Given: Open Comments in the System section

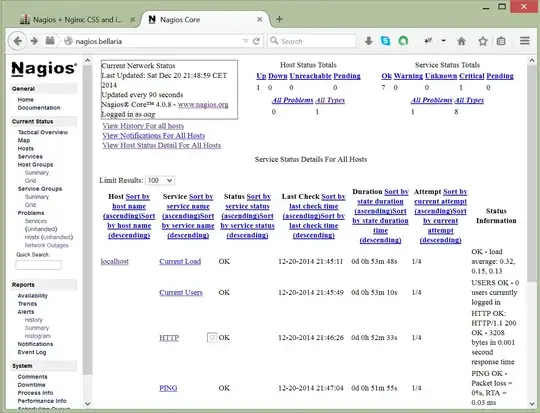Looking at the screenshot, I should [32, 377].
